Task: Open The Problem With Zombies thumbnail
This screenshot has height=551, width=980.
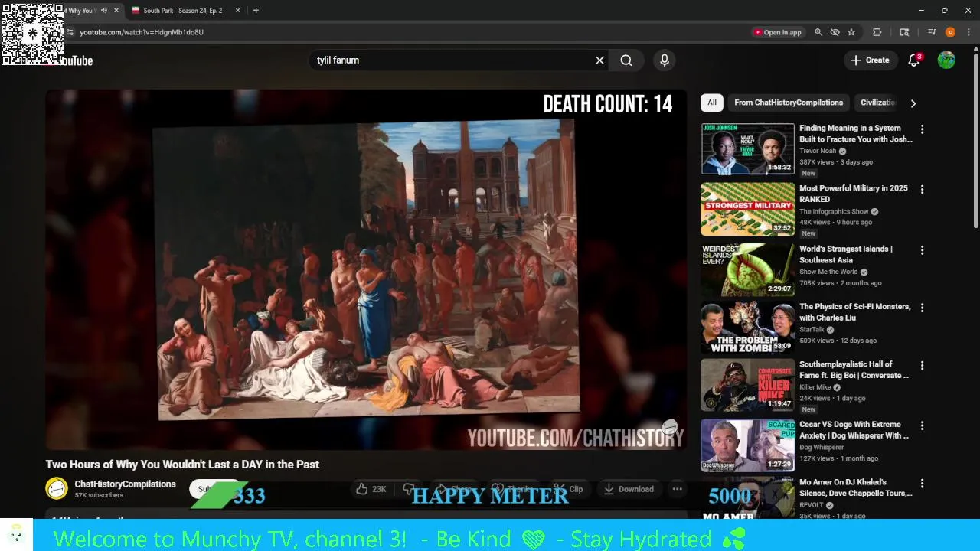Action: coord(748,328)
